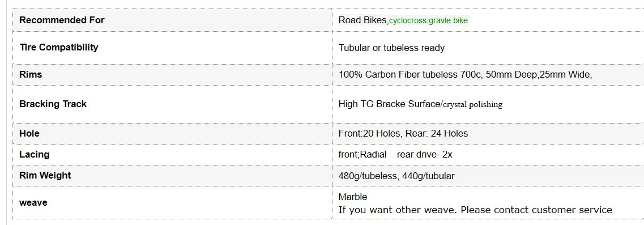Screen dimensions: 644x225
Task: Click the 'Marble' weave value
Action: (352, 197)
